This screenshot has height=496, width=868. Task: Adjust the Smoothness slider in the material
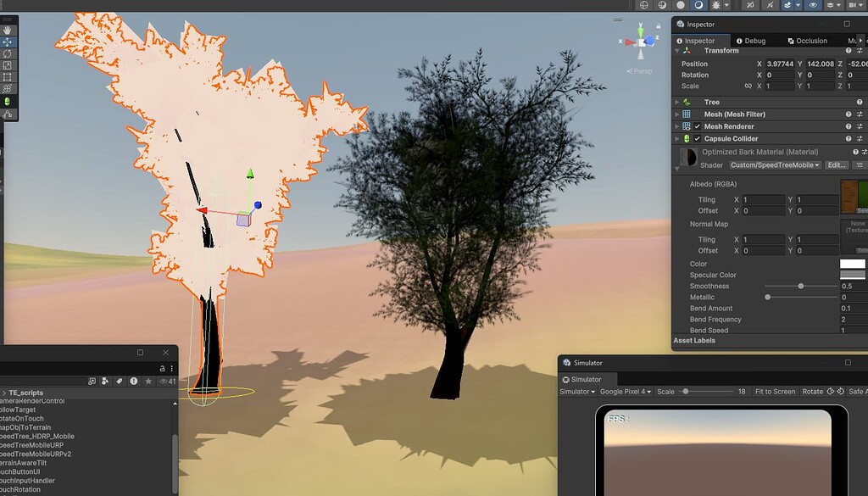coord(801,286)
